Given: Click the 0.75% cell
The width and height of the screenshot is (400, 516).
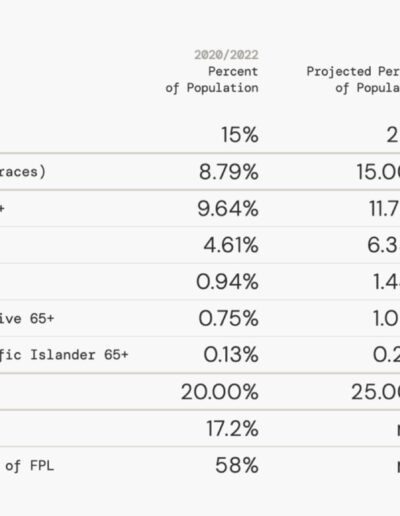Looking at the screenshot, I should (228, 318).
